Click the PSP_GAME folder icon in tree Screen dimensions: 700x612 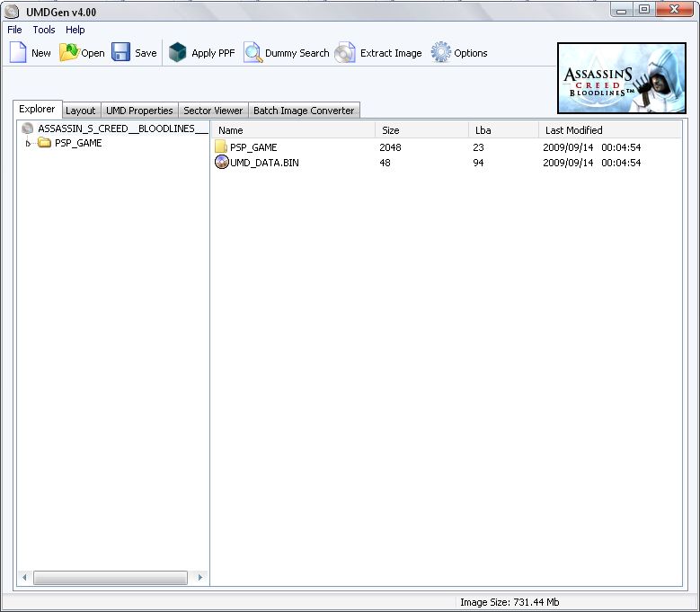pos(44,143)
